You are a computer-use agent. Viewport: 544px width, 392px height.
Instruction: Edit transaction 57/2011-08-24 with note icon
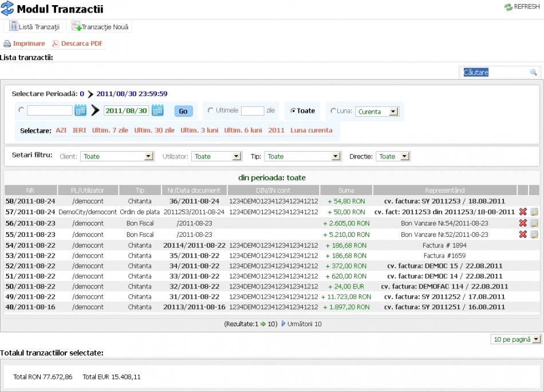tap(534, 212)
